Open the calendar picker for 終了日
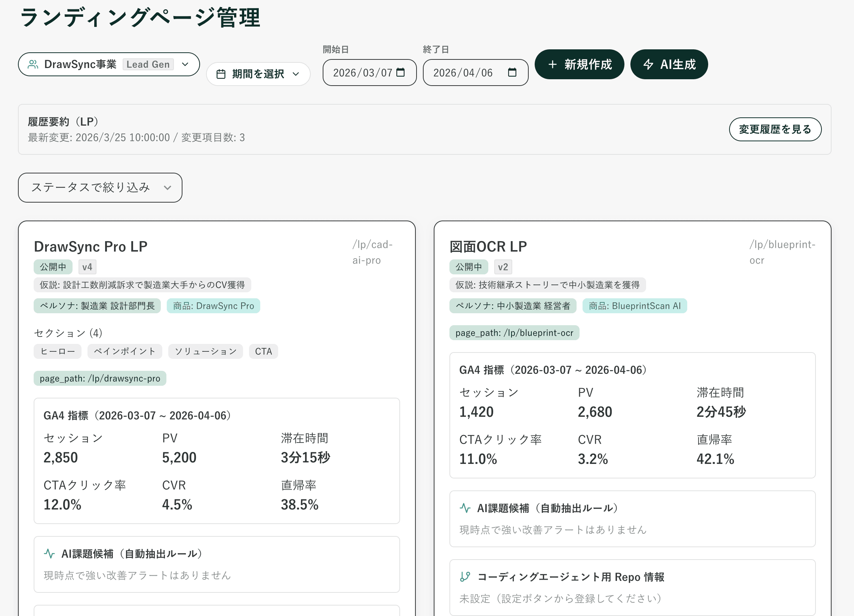 pos(514,72)
